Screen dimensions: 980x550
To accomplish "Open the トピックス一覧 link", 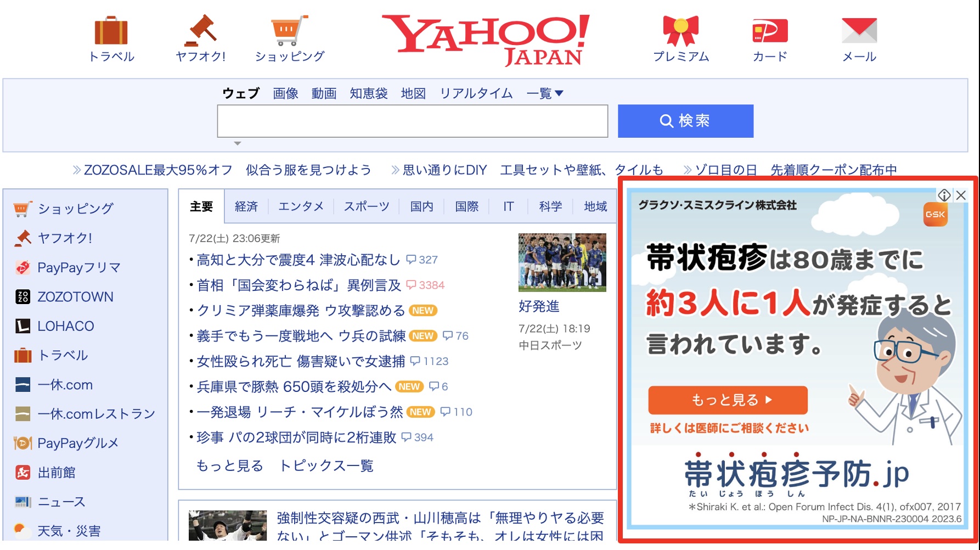I will tap(326, 465).
